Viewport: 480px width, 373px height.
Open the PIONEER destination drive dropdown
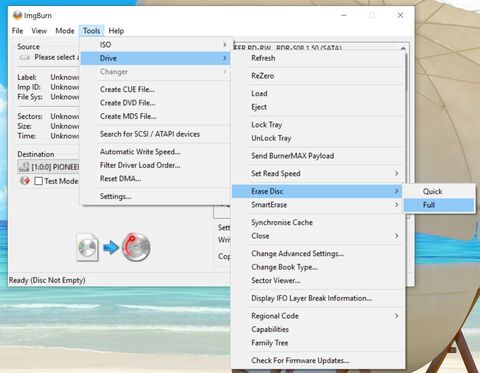point(49,167)
